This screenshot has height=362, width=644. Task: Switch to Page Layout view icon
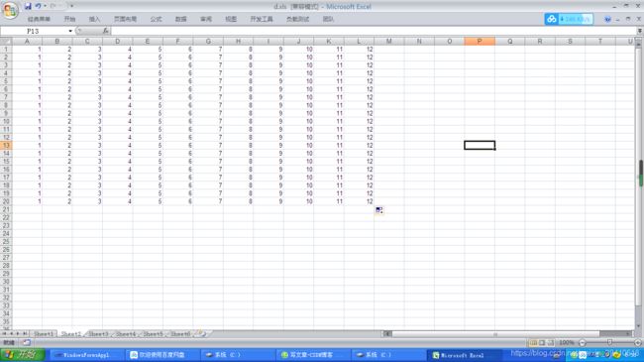pos(542,342)
